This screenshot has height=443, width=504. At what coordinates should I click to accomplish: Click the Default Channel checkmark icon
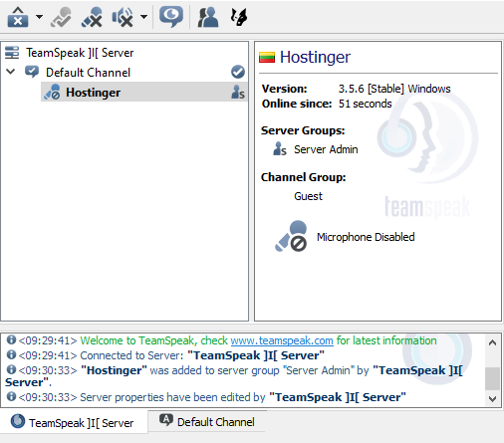tap(238, 72)
